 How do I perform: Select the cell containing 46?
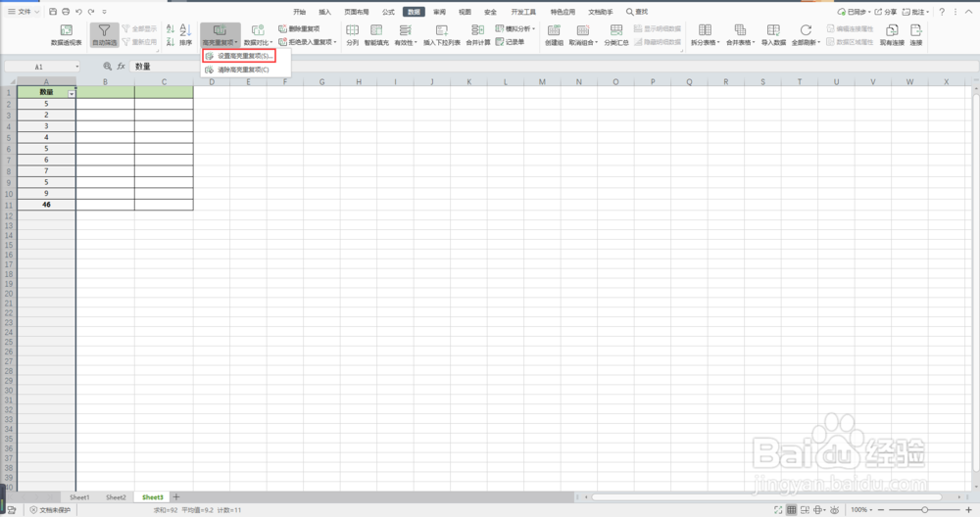point(46,205)
